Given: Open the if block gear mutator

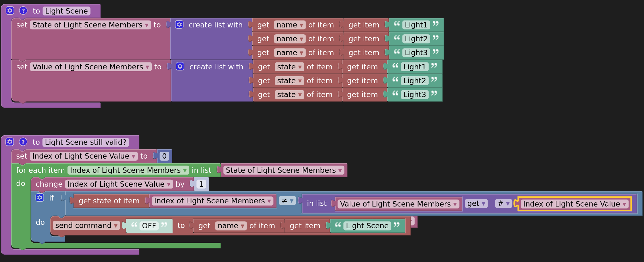Looking at the screenshot, I should [x=40, y=198].
